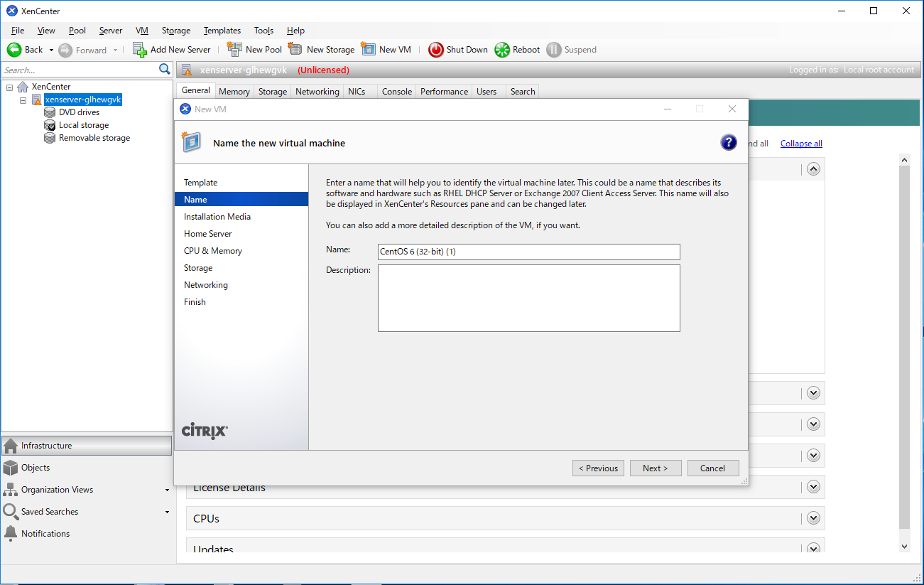The width and height of the screenshot is (924, 585).
Task: Click the Saved Searches magnifier icon
Action: (11, 511)
